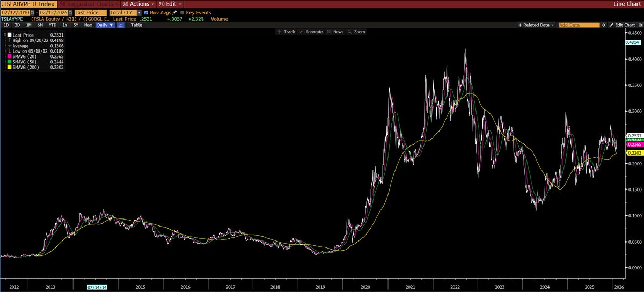Click the Last Price field selector
Image resolution: width=644 pixels, height=292 pixels.
(x=91, y=13)
